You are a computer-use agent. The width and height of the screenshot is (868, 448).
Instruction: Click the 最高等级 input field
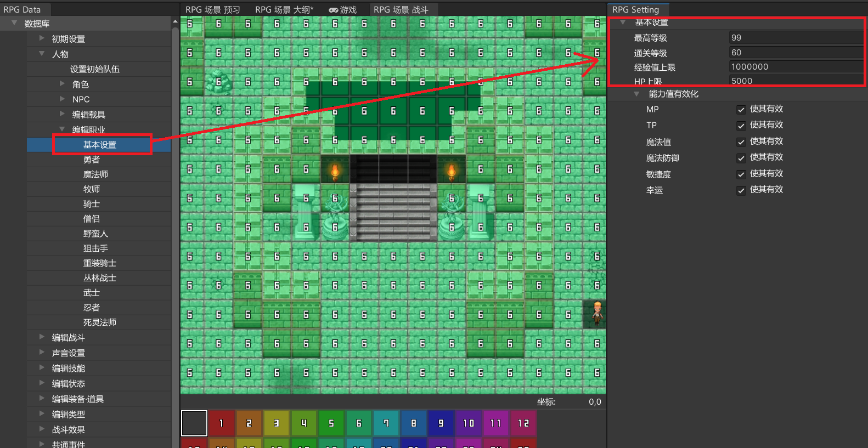[x=795, y=38]
